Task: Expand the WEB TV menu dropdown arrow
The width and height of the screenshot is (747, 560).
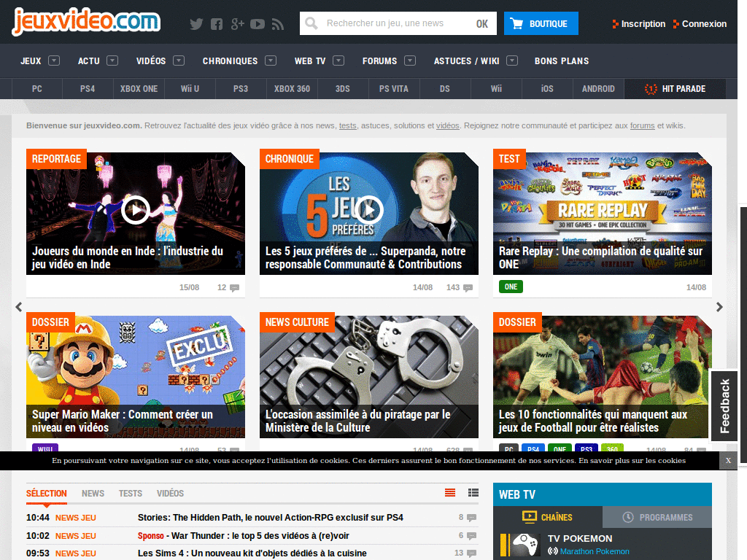Action: [338, 61]
